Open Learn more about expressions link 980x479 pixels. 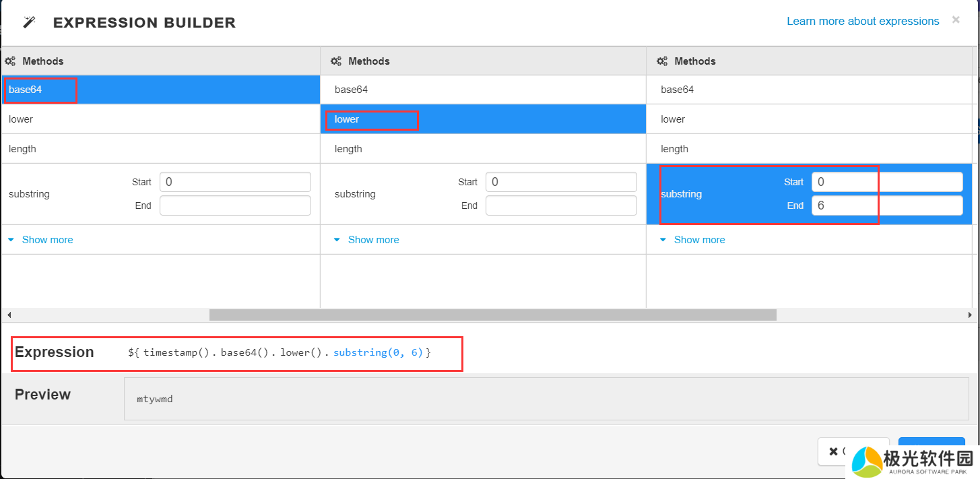point(862,22)
